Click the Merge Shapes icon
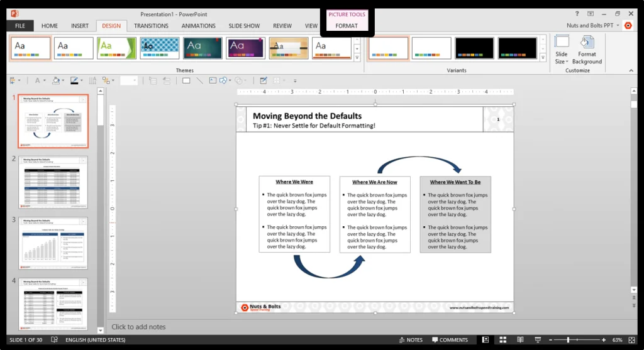The image size is (644, 350). click(x=238, y=80)
